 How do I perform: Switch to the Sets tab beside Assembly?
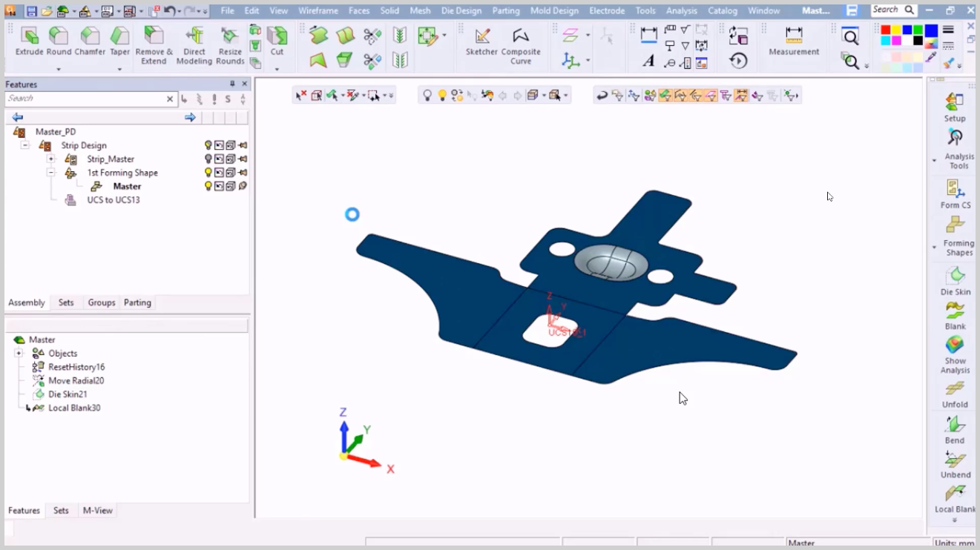coord(66,302)
